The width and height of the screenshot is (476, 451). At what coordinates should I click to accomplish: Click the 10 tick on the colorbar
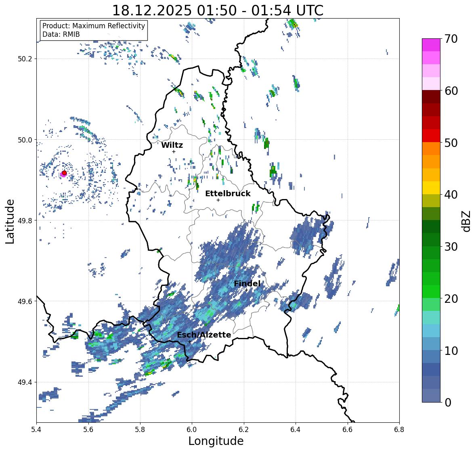(x=451, y=350)
